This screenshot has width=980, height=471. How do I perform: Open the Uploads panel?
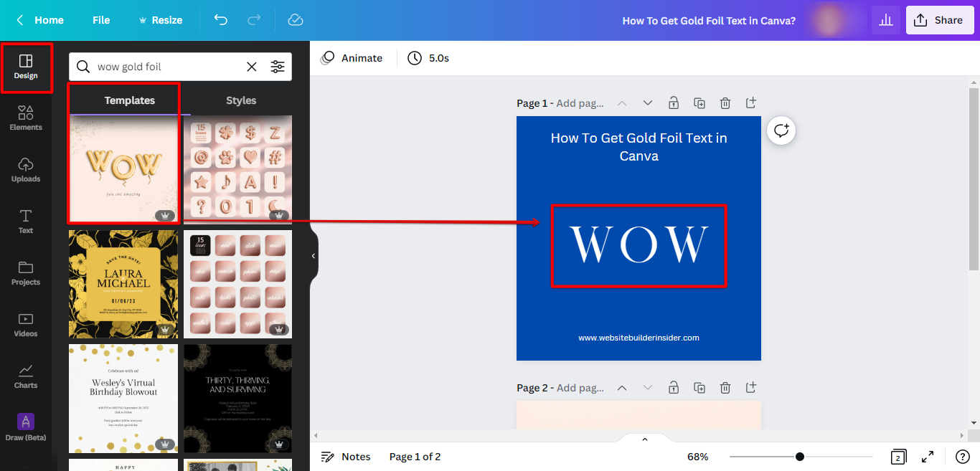[x=26, y=170]
